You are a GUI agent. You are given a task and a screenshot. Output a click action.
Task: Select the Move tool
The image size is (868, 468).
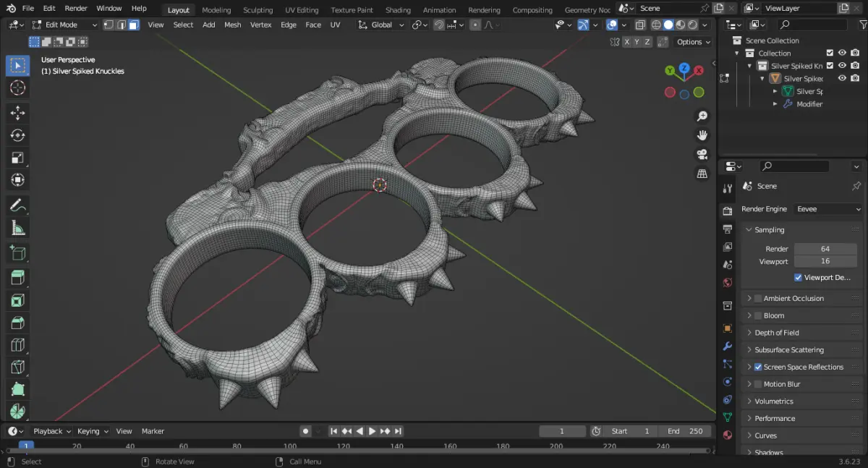point(18,113)
